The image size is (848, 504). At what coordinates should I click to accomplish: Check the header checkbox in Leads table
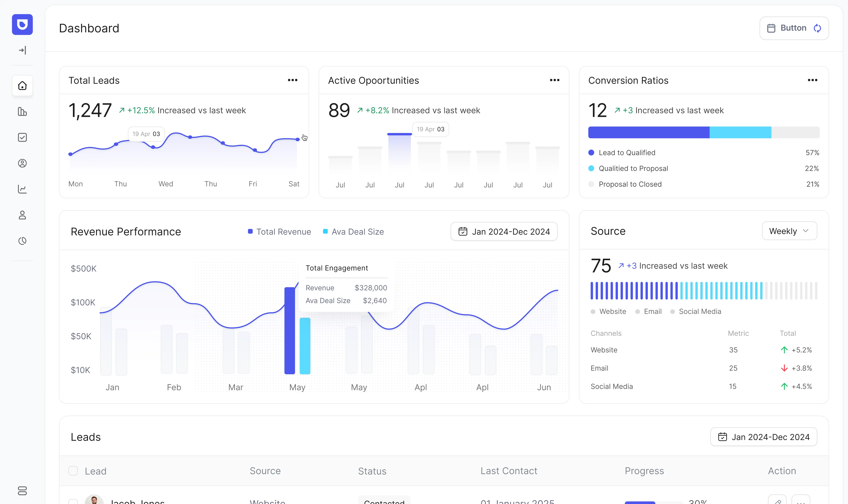pyautogui.click(x=73, y=471)
